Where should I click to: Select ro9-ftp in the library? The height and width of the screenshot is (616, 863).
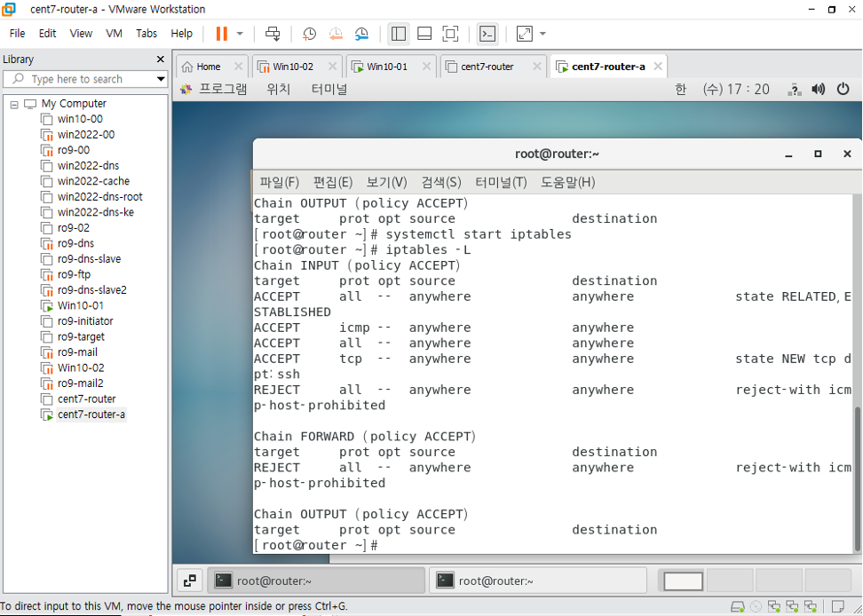[74, 274]
